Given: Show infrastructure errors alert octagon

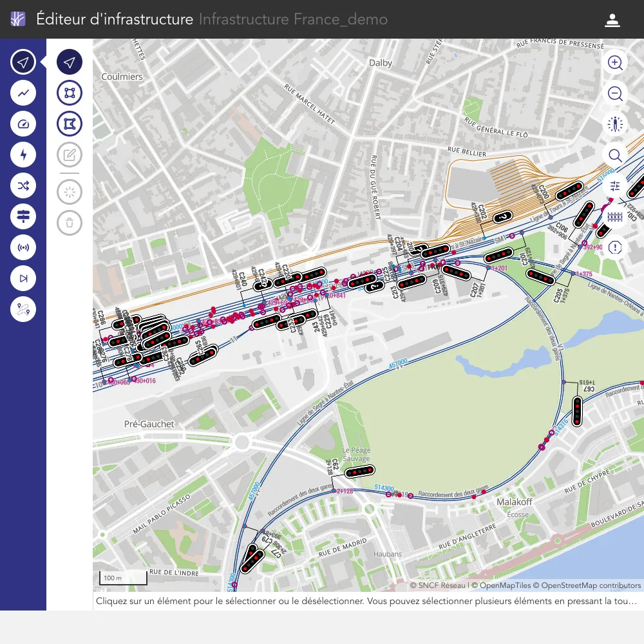Looking at the screenshot, I should point(615,247).
